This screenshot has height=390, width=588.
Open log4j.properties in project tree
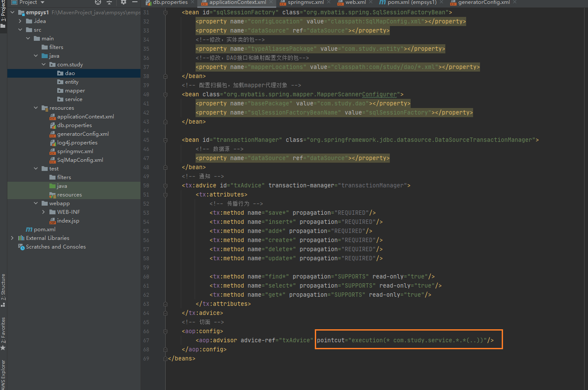[x=77, y=143]
